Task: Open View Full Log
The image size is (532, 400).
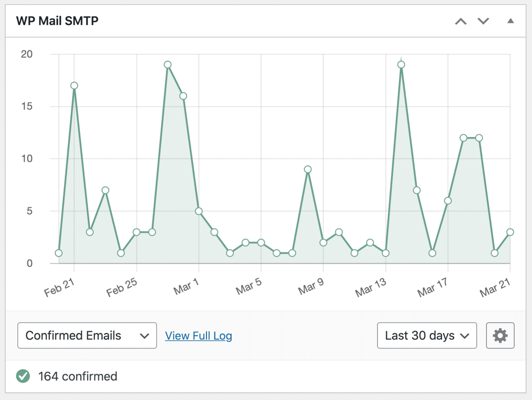Action: click(x=198, y=335)
